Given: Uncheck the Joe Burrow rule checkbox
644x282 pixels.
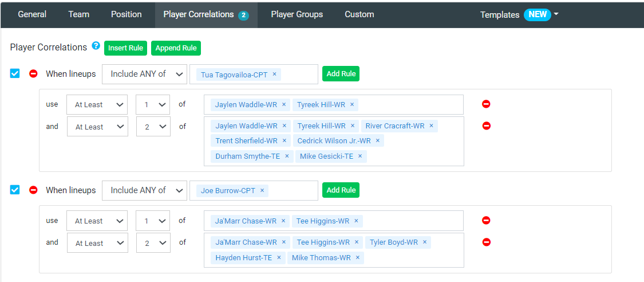Looking at the screenshot, I should [x=15, y=190].
